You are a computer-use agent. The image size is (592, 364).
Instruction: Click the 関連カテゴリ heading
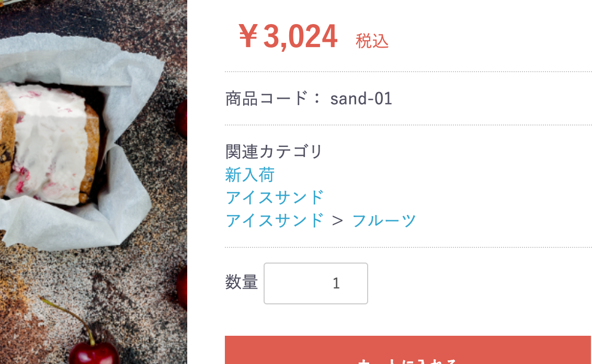click(x=274, y=152)
